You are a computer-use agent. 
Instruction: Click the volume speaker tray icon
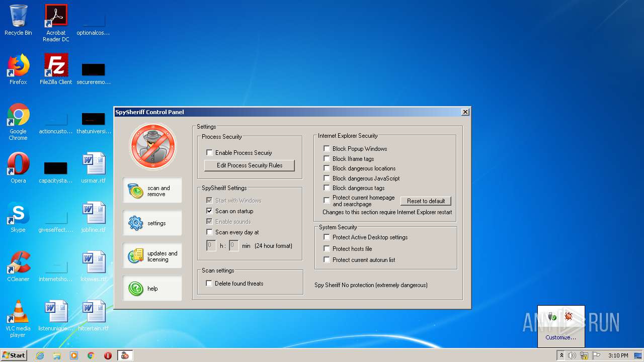pos(572,355)
